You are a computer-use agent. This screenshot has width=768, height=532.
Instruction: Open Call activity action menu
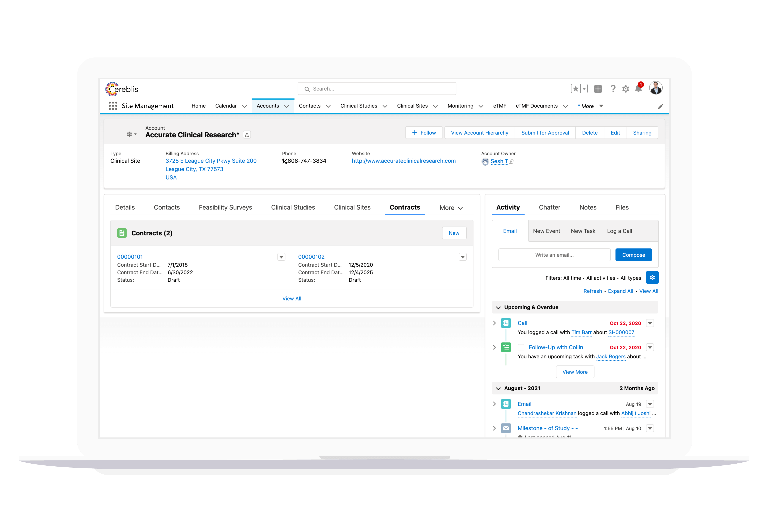650,323
